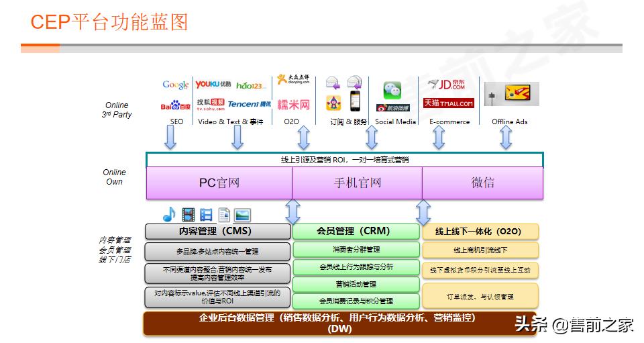Click the 订阅 & 服务 label
This screenshot has height=343, width=644.
[348, 121]
